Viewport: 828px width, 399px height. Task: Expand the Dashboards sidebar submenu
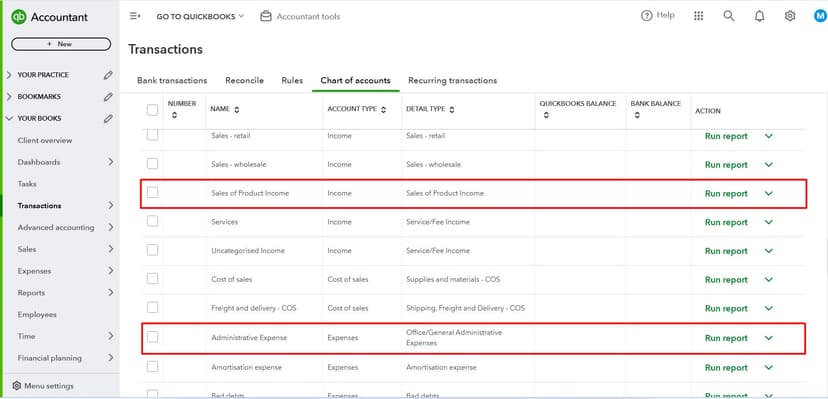click(111, 162)
